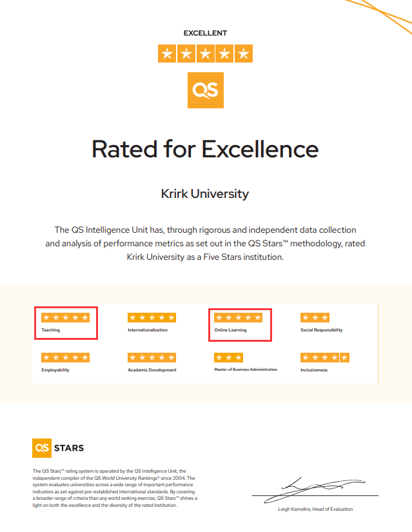Click the Employability star rating
Screen dimensions: 412x532
(x=66, y=358)
